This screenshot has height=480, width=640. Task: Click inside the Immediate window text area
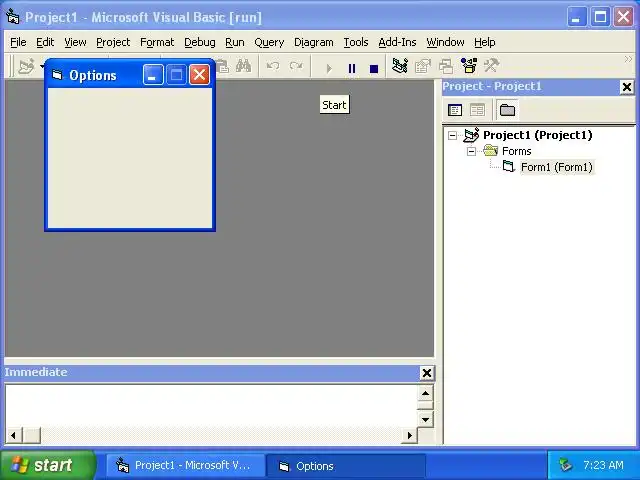(x=211, y=406)
